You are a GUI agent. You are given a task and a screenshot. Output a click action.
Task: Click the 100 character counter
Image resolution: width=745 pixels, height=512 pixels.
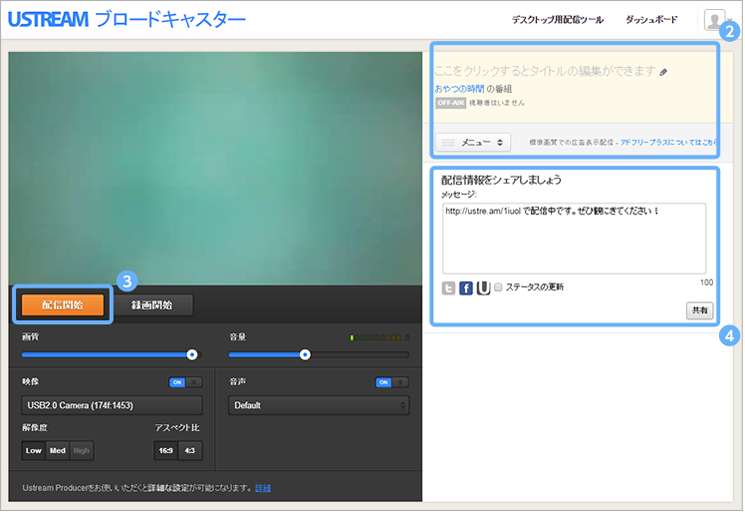[706, 283]
